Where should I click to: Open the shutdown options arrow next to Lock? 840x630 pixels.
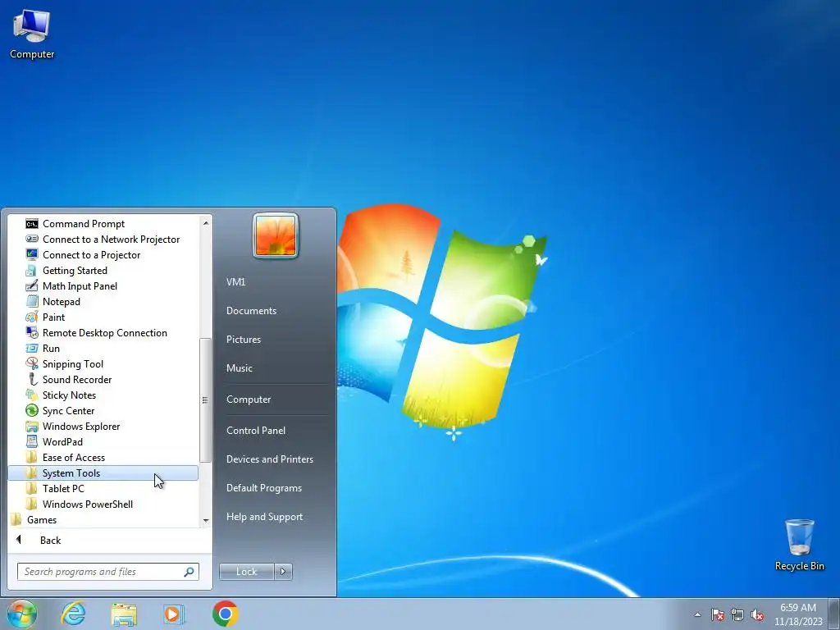coord(283,572)
